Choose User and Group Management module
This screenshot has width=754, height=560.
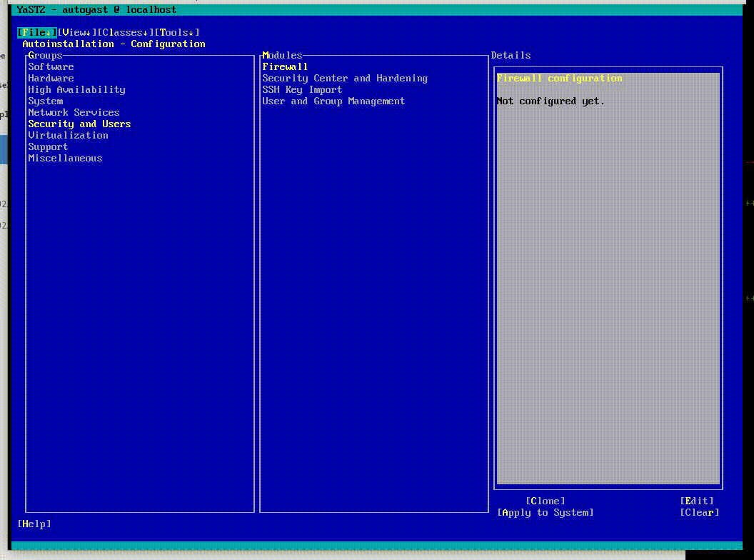[333, 101]
